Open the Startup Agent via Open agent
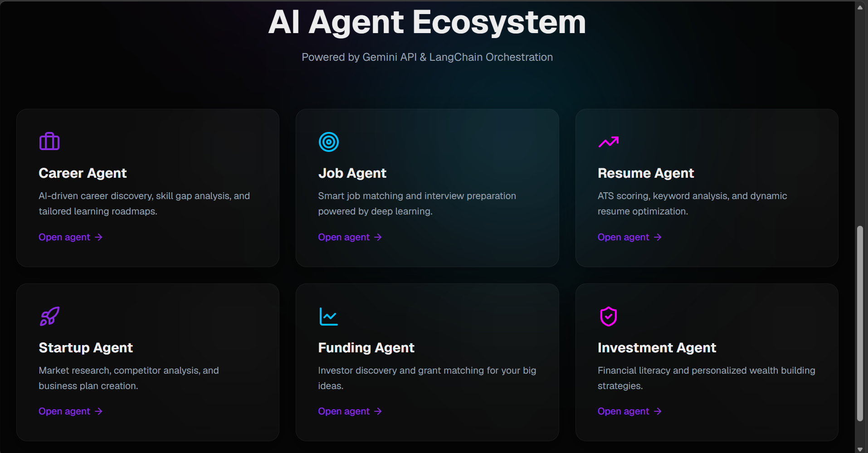 [71, 411]
